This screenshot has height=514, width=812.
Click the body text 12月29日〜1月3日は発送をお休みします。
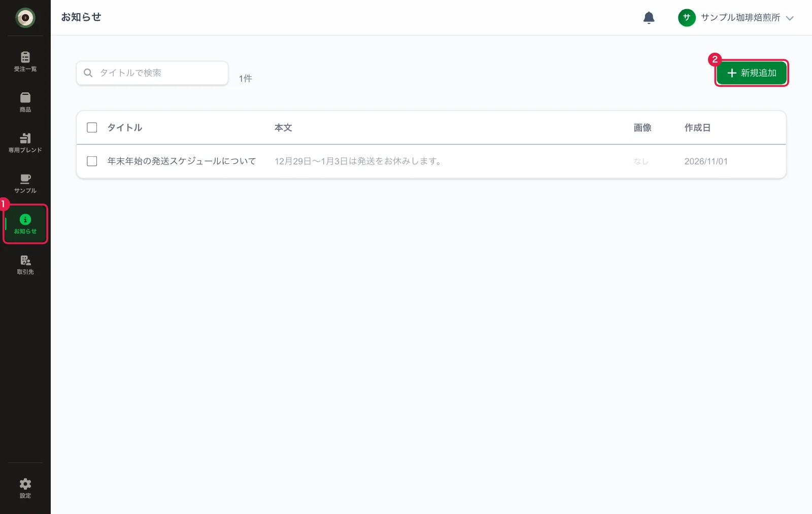pos(359,161)
